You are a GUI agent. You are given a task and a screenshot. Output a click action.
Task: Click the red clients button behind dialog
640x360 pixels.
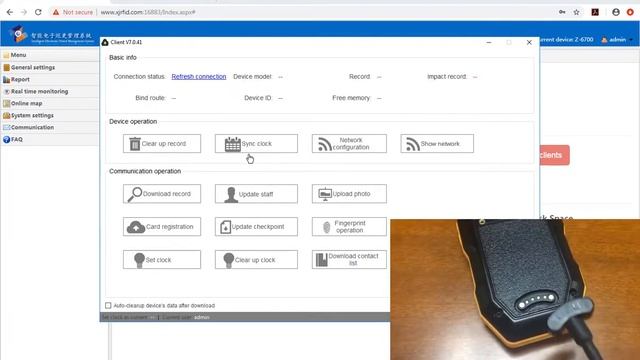click(554, 155)
